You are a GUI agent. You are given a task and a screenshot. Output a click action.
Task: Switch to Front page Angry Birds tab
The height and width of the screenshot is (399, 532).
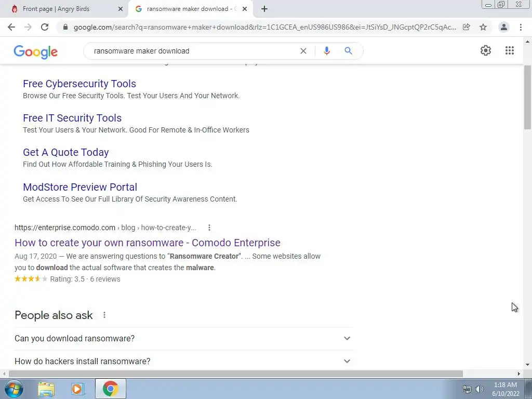click(x=64, y=9)
